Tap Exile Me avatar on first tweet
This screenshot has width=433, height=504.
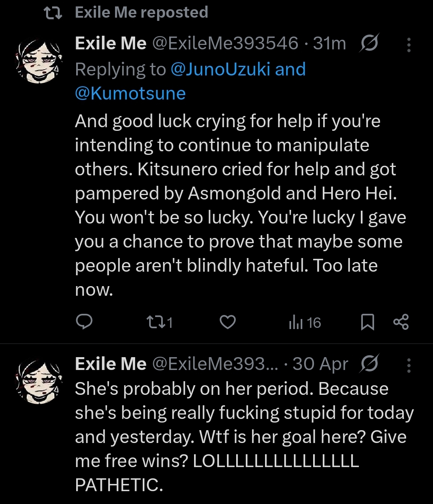click(x=39, y=60)
